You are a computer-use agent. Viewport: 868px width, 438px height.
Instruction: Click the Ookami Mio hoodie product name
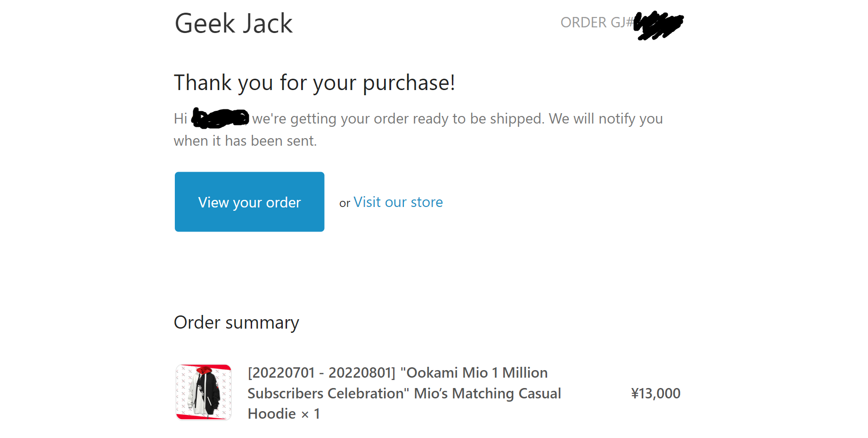click(404, 393)
